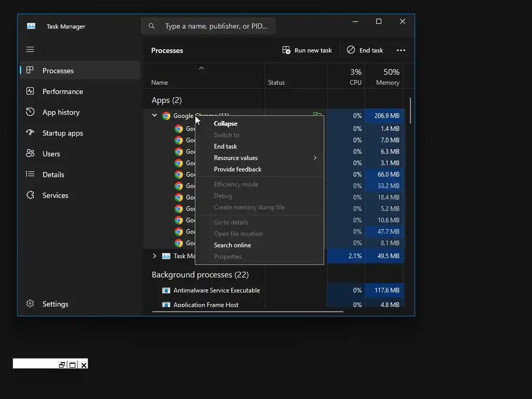
Task: Click the efficiency leaf status icon on Chrome row
Action: point(317,114)
